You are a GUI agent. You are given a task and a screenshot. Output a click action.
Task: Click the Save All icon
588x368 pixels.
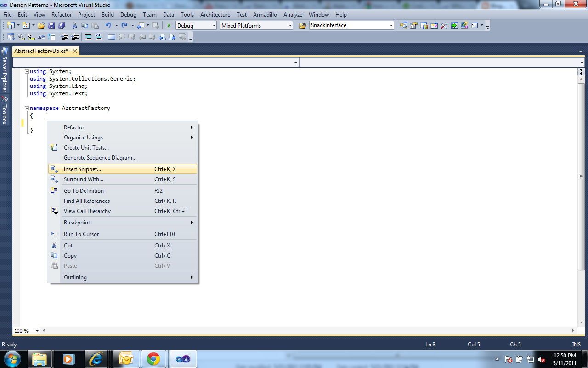(x=62, y=25)
